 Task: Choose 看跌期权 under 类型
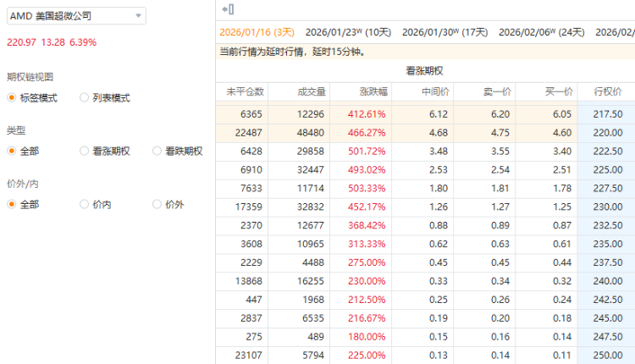(157, 151)
